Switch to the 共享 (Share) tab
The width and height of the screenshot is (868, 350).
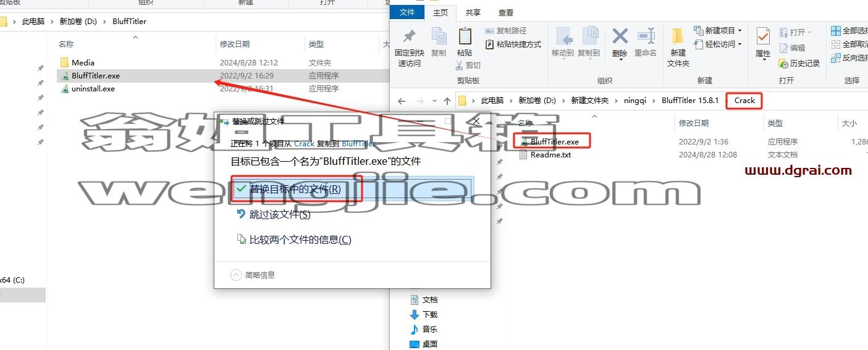[473, 12]
